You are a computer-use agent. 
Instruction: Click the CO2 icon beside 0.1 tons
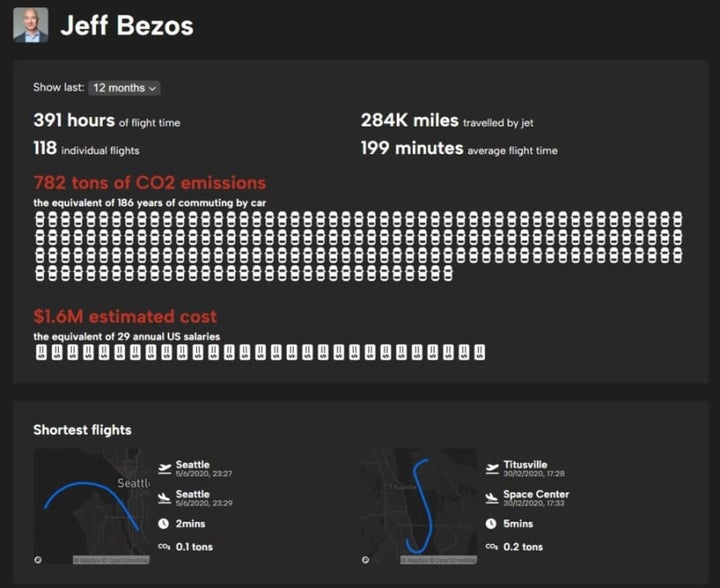tap(164, 547)
